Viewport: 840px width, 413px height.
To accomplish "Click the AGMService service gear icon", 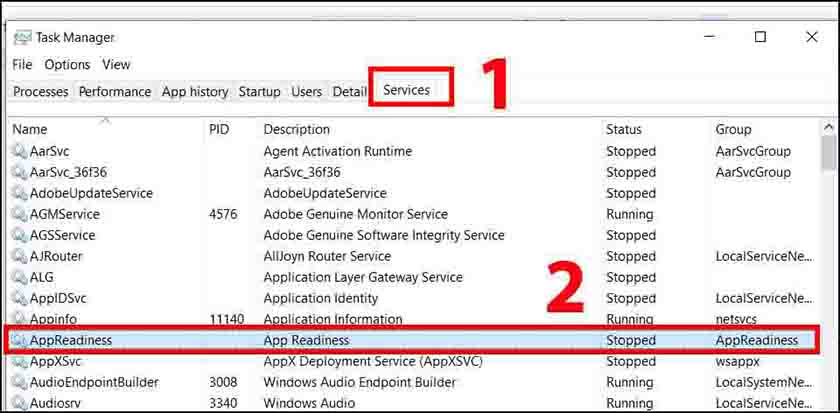I will pyautogui.click(x=19, y=214).
